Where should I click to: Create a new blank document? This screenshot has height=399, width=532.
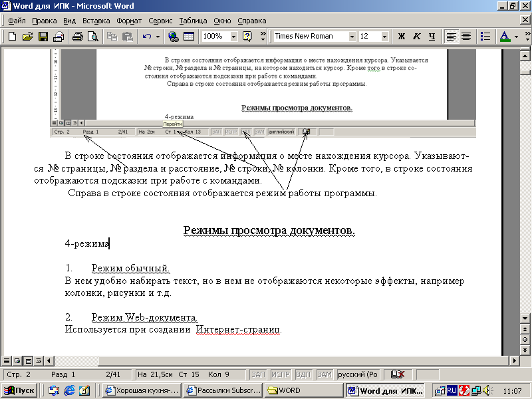tap(12, 37)
